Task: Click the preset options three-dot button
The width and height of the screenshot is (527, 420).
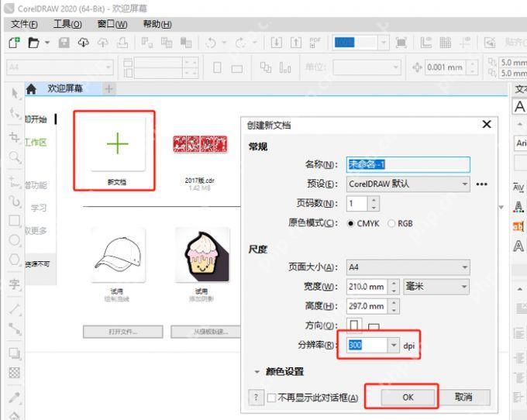Action: pos(481,184)
